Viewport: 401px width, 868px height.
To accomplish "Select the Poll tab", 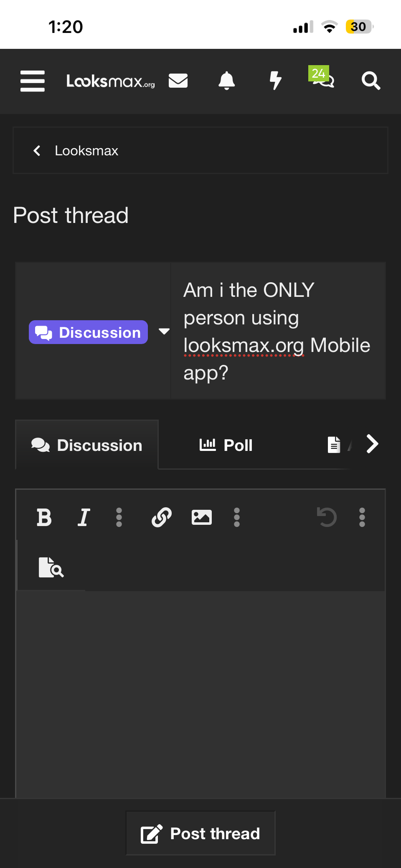I will tap(226, 445).
